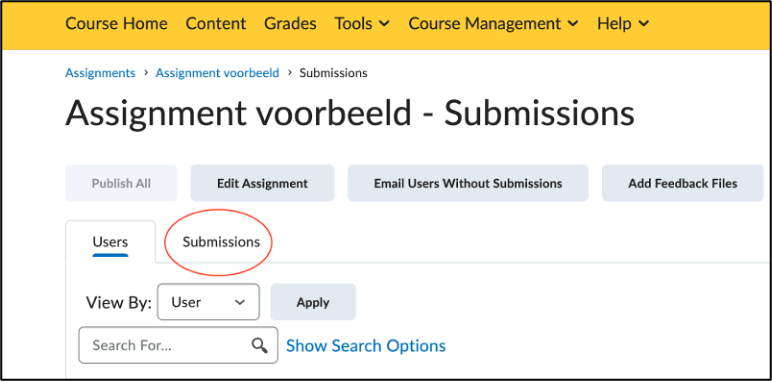
Task: Expand the Course Management dropdown
Action: pos(493,23)
